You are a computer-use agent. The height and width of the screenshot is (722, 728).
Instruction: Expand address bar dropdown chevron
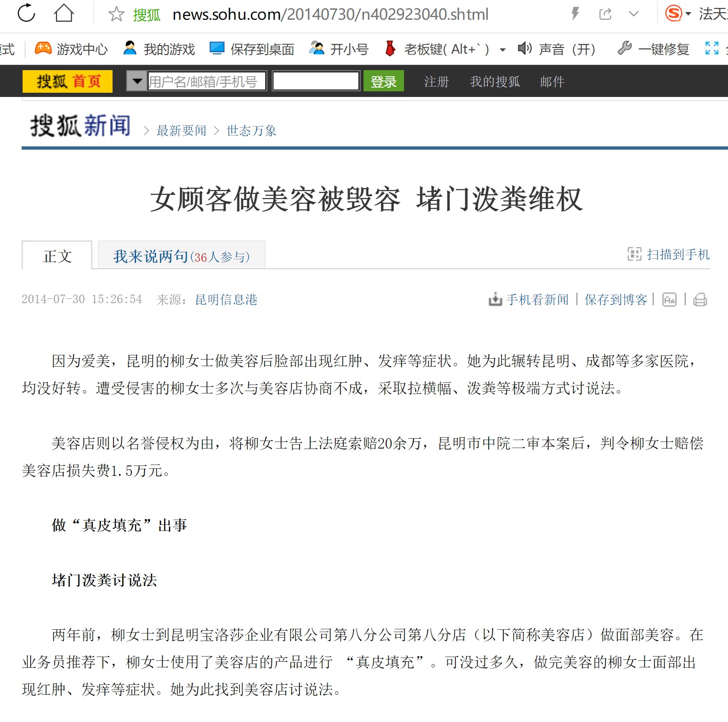pos(634,14)
